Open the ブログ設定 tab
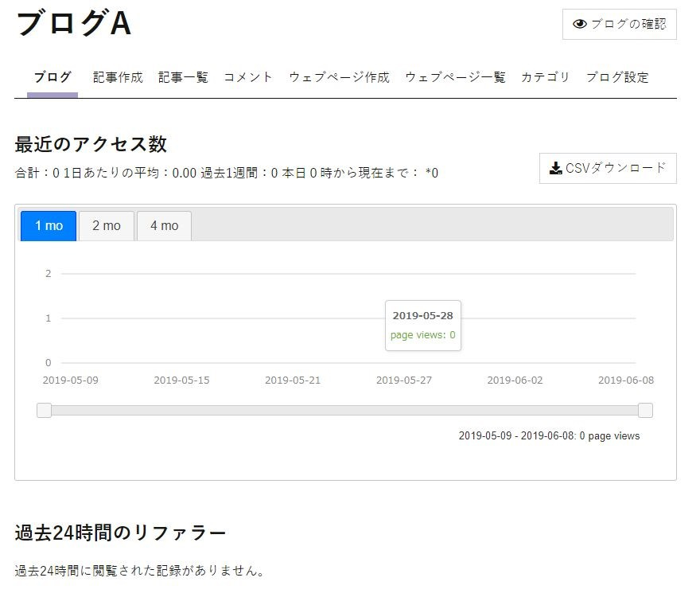Viewport: 700px width, 601px height. coord(617,77)
